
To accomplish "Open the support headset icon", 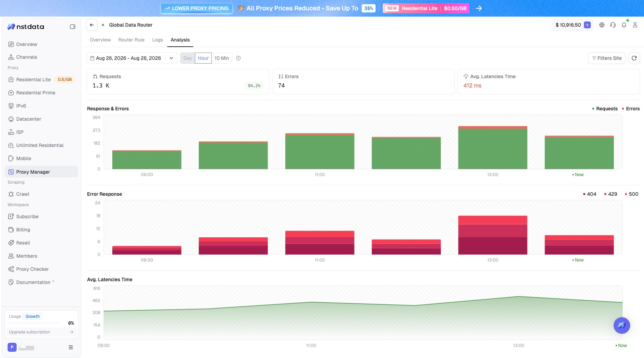I will click(x=613, y=25).
